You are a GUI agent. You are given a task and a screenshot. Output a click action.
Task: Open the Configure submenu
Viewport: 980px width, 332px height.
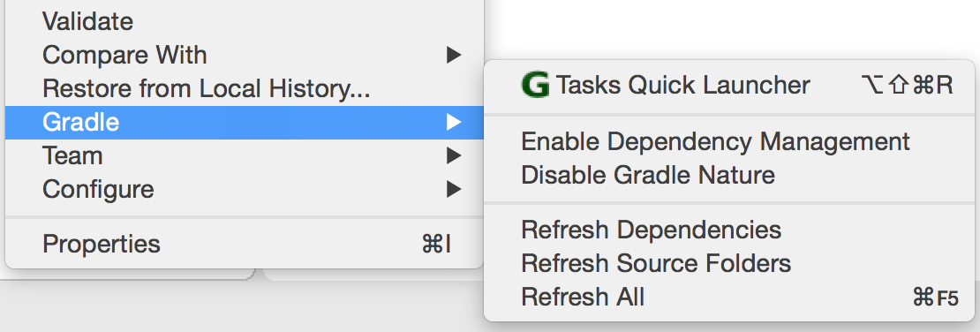(x=245, y=188)
